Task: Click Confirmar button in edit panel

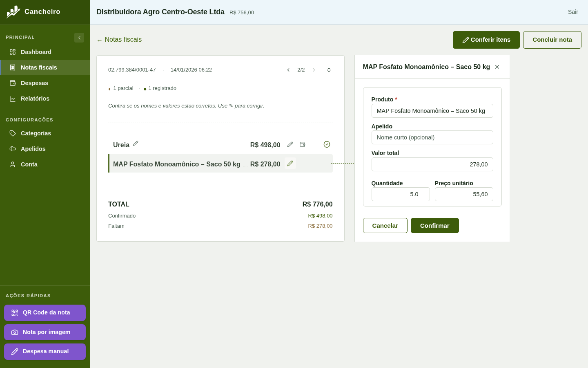Action: (435, 226)
